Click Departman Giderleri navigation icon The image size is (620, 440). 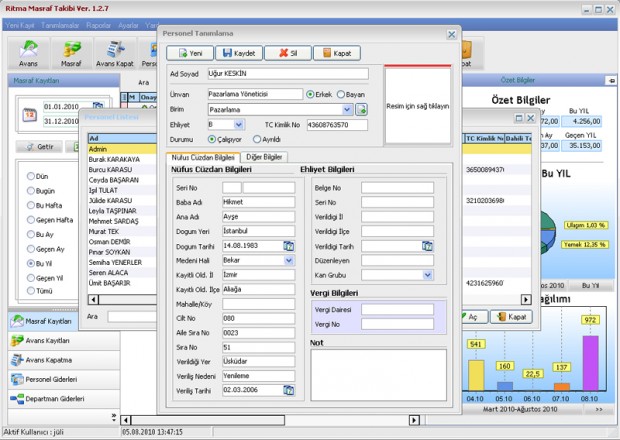coord(17,398)
